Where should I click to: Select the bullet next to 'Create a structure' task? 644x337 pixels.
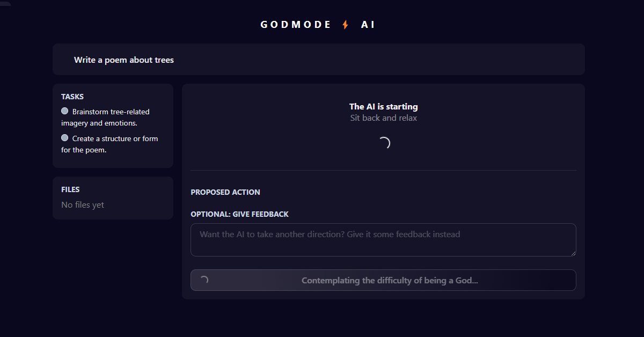[x=64, y=137]
